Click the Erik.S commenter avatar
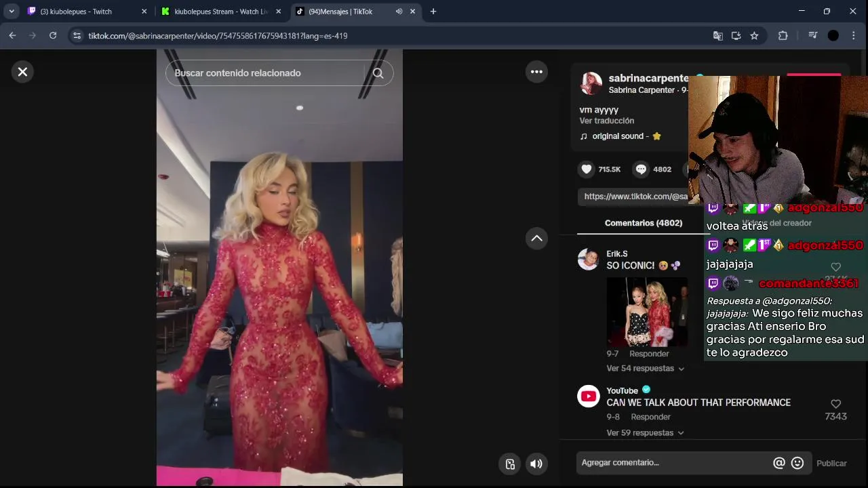868x488 pixels. (x=588, y=259)
